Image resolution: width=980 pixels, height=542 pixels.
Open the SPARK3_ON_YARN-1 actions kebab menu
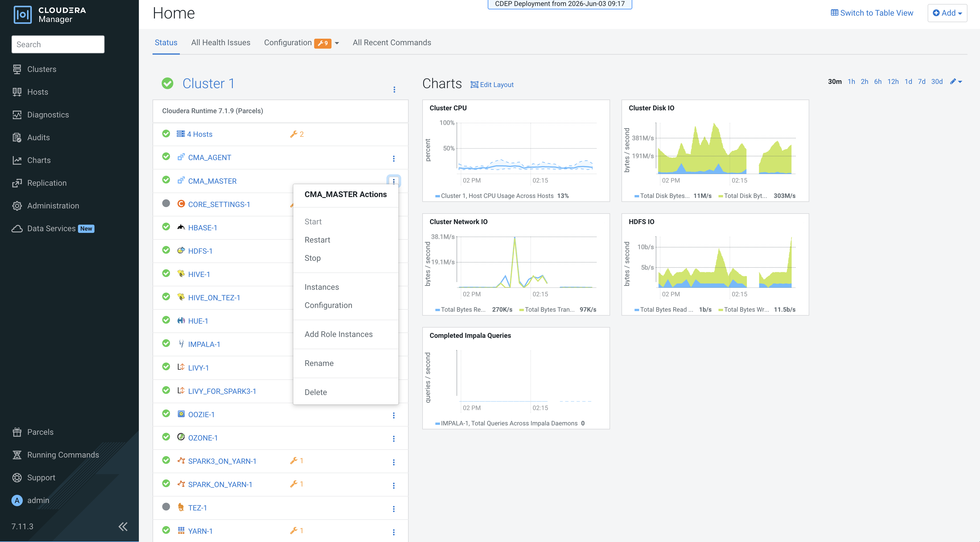pos(394,462)
